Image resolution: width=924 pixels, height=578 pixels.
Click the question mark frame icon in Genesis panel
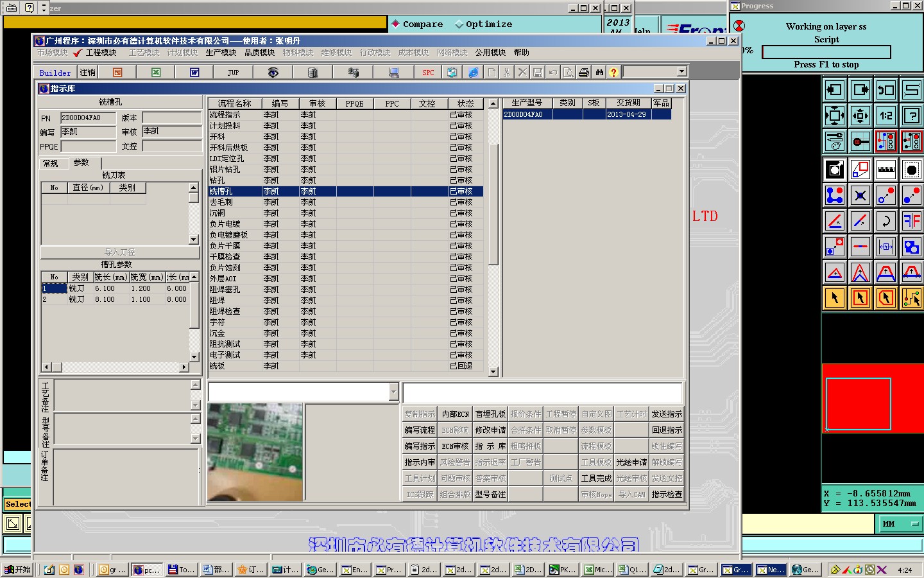912,116
